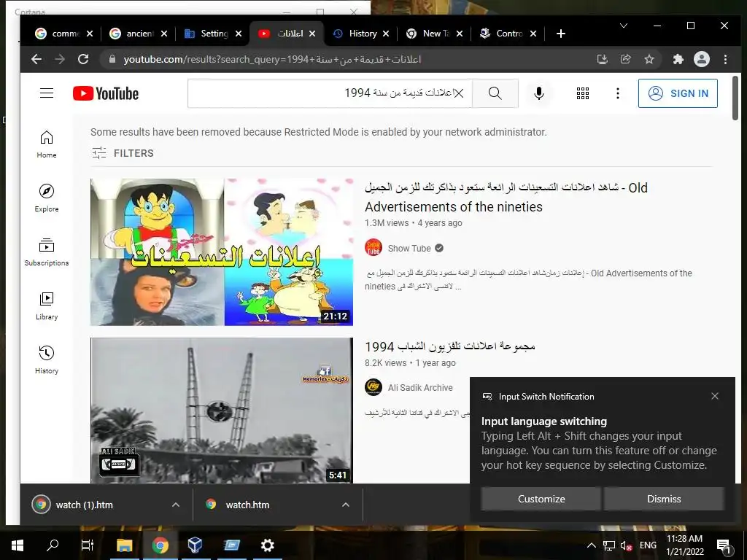Start voice search with microphone

point(539,93)
